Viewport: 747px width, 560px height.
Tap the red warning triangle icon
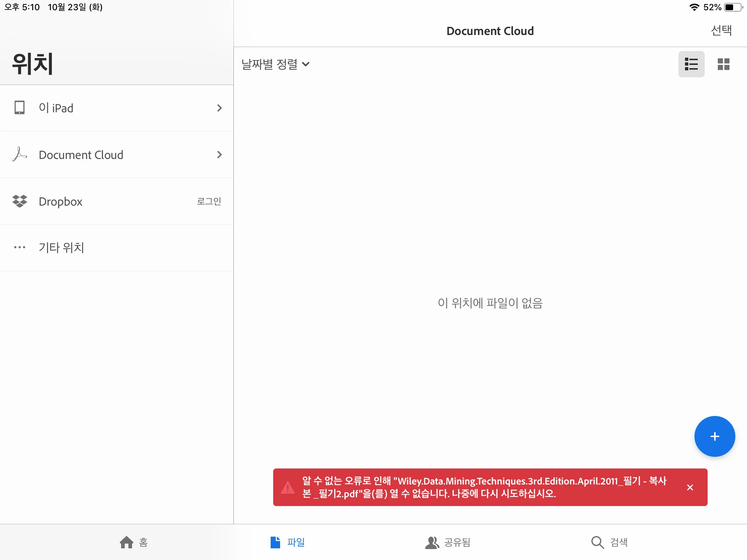288,487
